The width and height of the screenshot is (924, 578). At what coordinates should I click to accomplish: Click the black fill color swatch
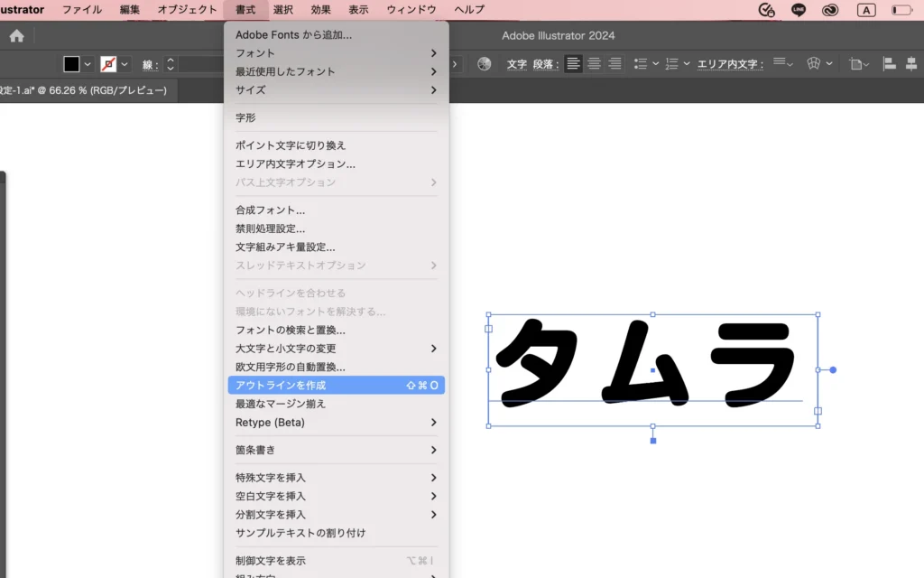71,64
